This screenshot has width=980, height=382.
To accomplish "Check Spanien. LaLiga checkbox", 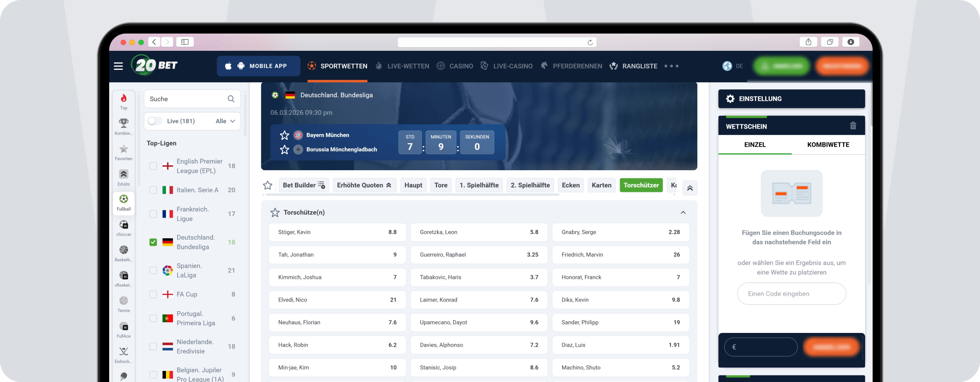I will (x=153, y=271).
